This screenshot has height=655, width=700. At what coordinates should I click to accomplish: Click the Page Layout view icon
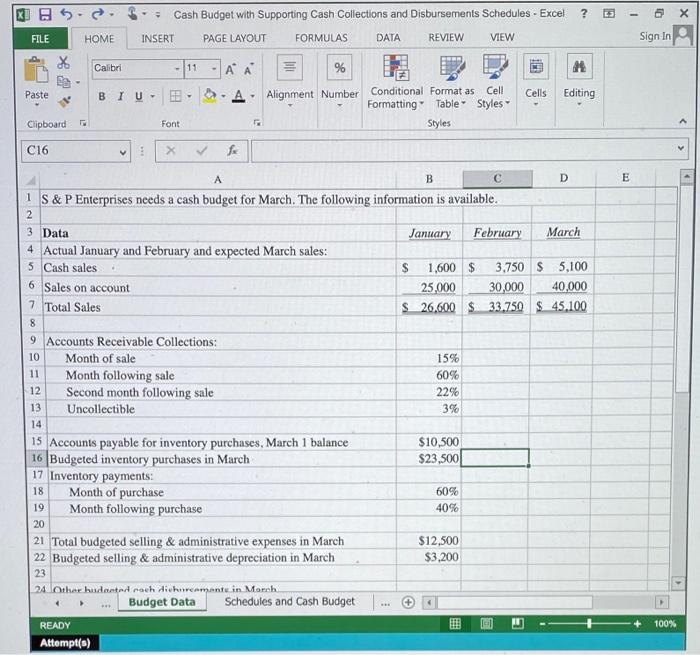click(x=486, y=623)
